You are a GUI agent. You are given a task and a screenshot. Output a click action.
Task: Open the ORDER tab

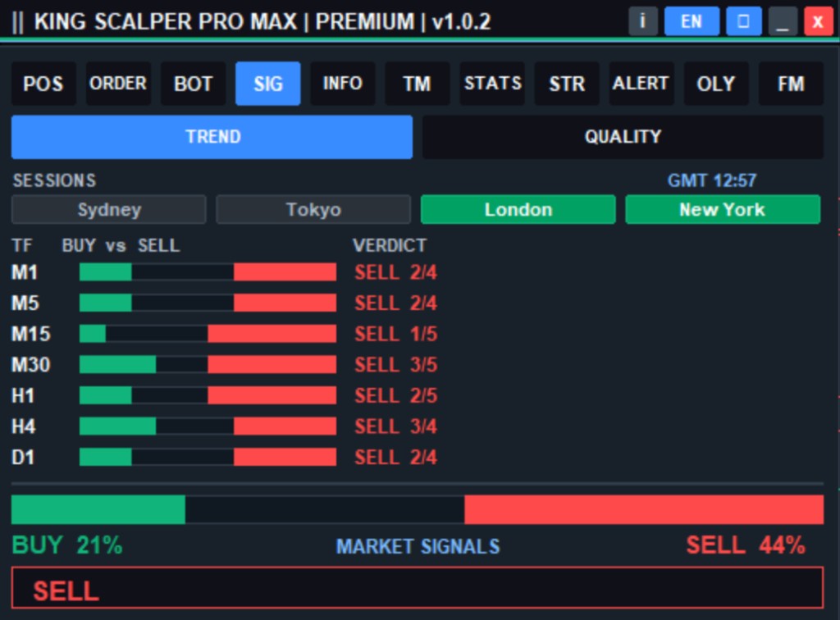click(x=118, y=84)
